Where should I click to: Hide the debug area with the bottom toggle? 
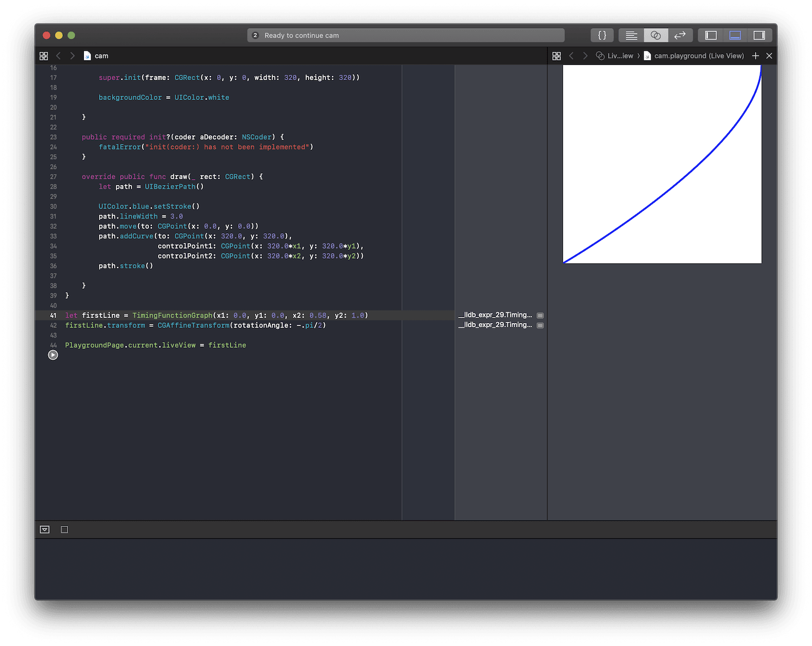point(45,530)
